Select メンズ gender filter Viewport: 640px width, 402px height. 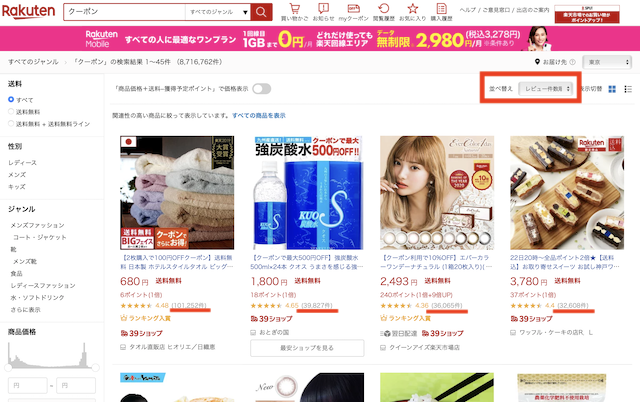17,175
